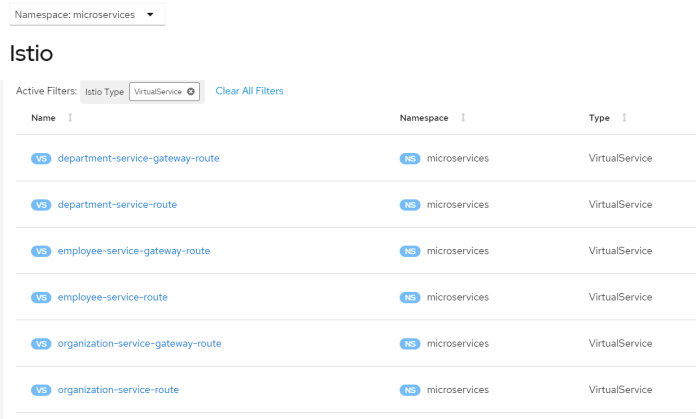Click VirtualService type in employee-service-route row
The image size is (696, 419).
[620, 297]
